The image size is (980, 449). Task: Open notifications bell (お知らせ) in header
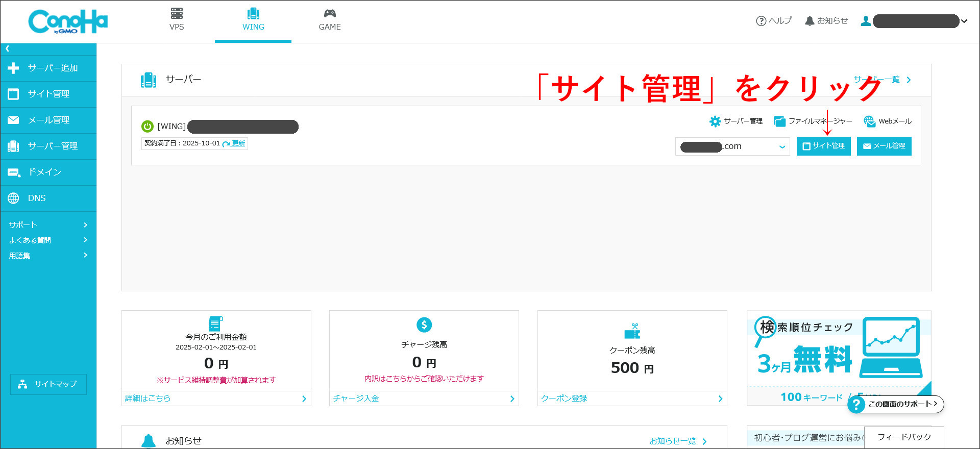tap(810, 21)
